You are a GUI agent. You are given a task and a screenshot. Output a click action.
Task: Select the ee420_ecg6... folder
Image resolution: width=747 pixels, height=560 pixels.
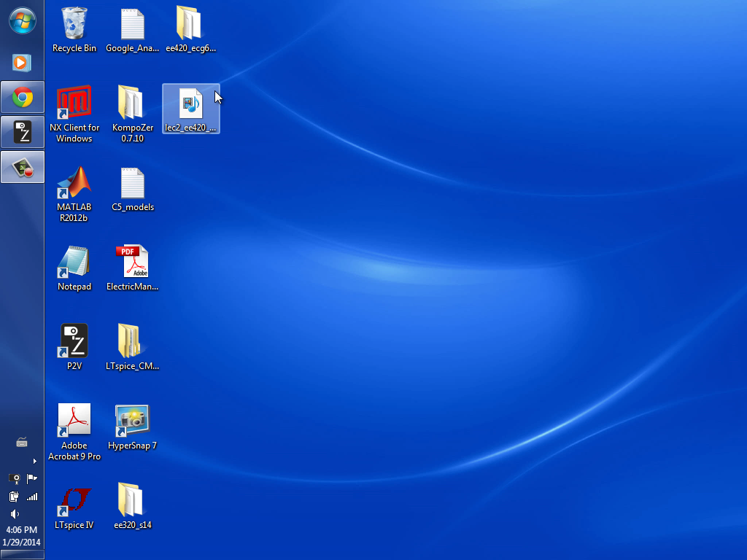point(190,30)
